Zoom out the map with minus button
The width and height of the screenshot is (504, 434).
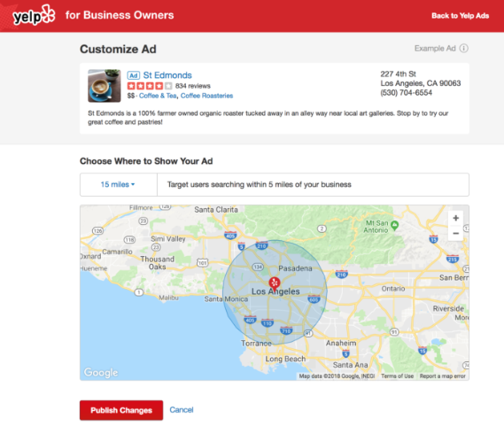click(x=455, y=234)
